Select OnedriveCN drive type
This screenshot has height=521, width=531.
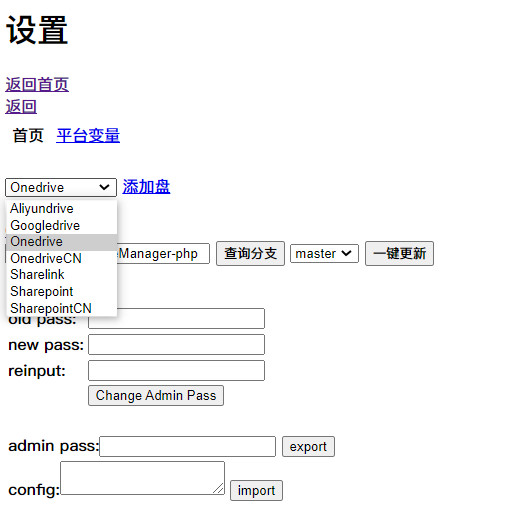(x=62, y=258)
